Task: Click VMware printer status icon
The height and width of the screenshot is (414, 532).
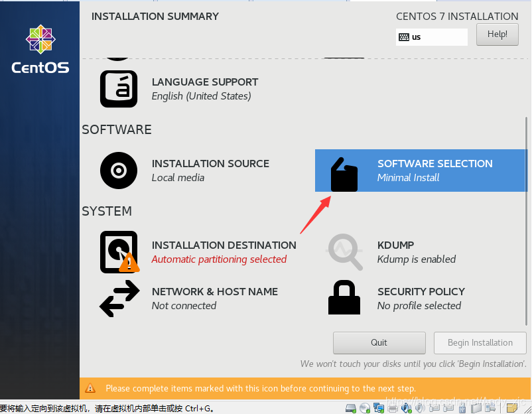Action: (393, 408)
